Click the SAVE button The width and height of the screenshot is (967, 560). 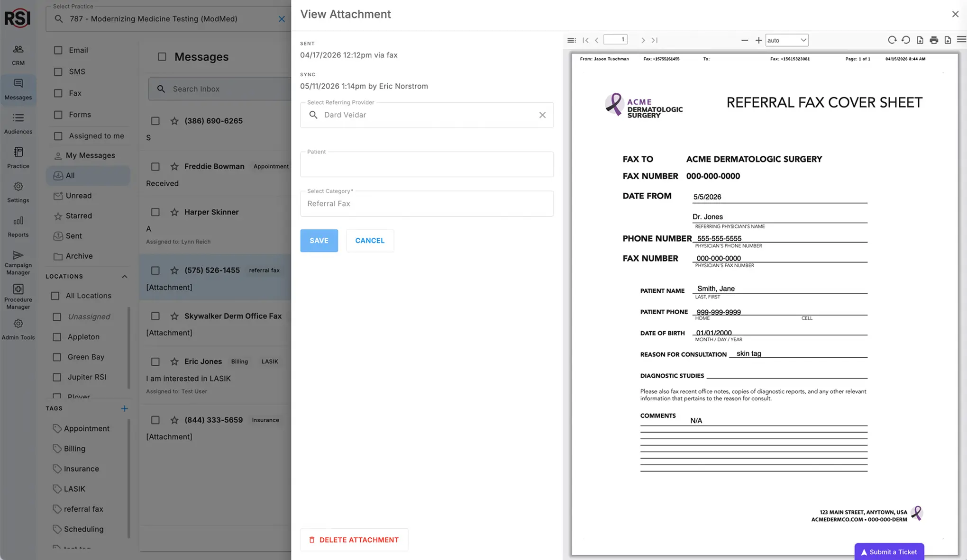[x=319, y=241]
